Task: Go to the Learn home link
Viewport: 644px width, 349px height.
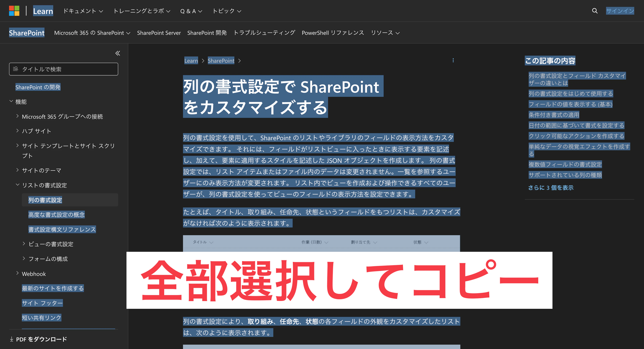Action: 43,11
